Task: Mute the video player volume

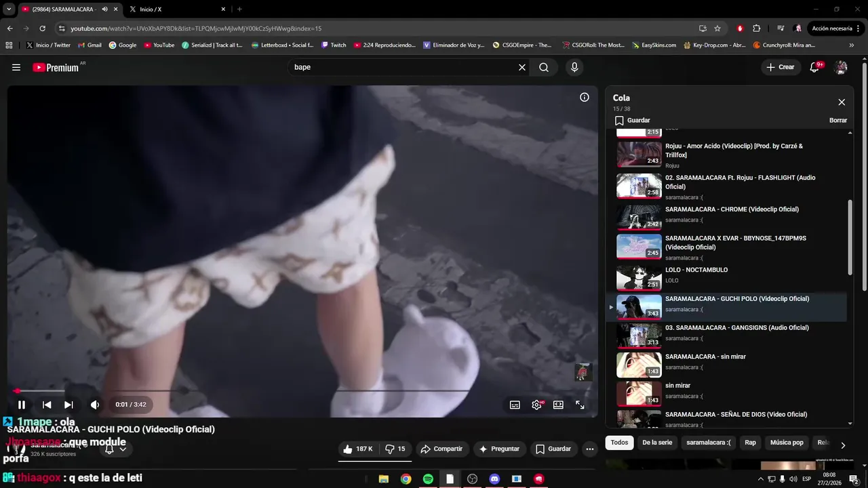Action: point(95,405)
